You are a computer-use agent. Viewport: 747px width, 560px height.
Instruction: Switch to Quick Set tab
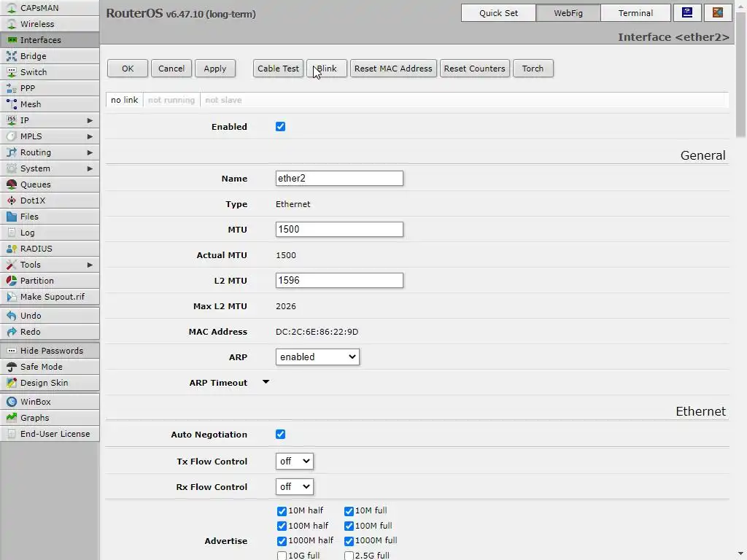click(x=498, y=13)
